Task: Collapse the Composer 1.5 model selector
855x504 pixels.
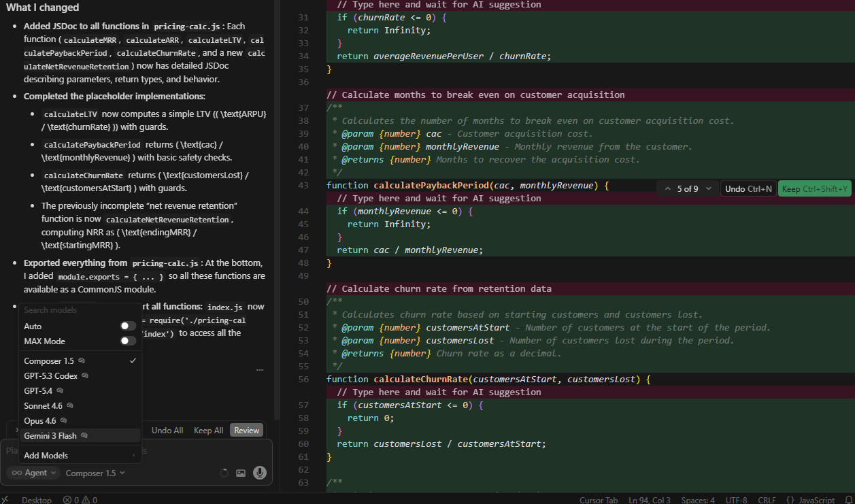Action: [x=95, y=473]
